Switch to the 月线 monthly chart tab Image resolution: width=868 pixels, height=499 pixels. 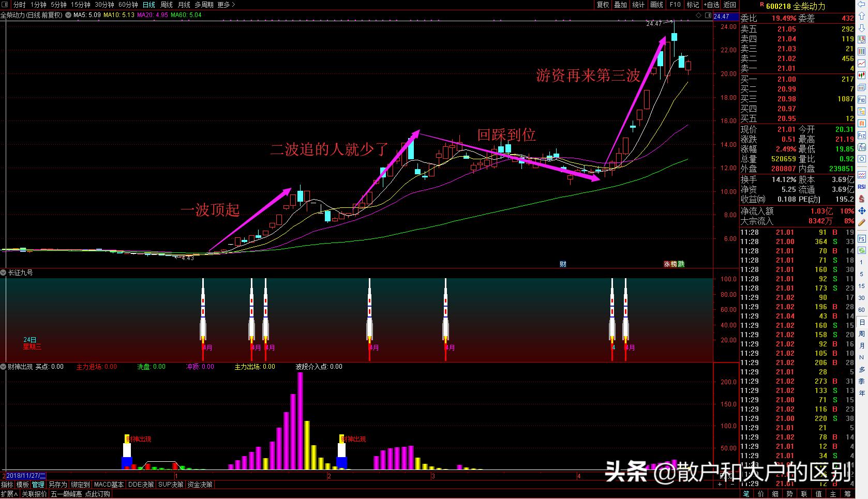pyautogui.click(x=184, y=5)
